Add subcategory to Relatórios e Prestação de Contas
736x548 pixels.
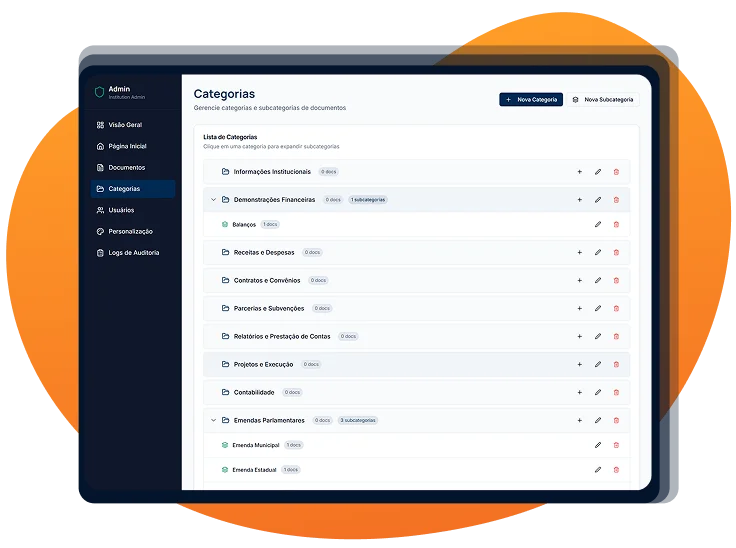[x=579, y=336]
